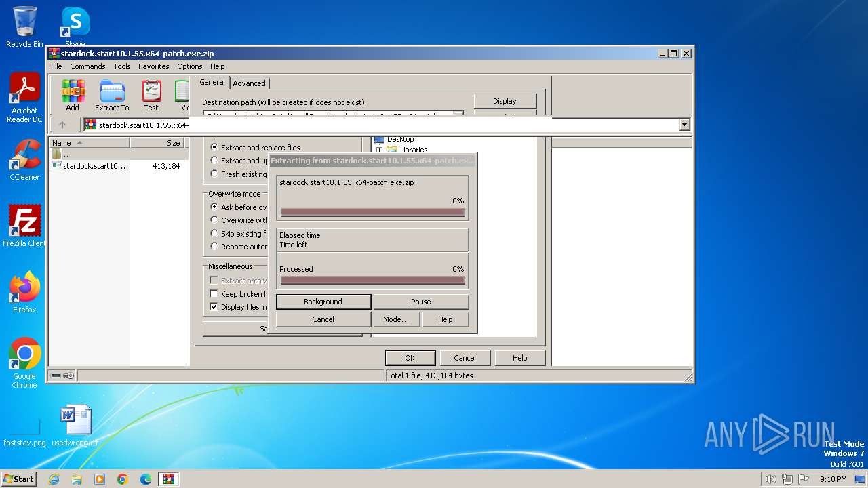The image size is (868, 488).
Task: Launch CCleaner desktop shortcut
Action: point(24,160)
